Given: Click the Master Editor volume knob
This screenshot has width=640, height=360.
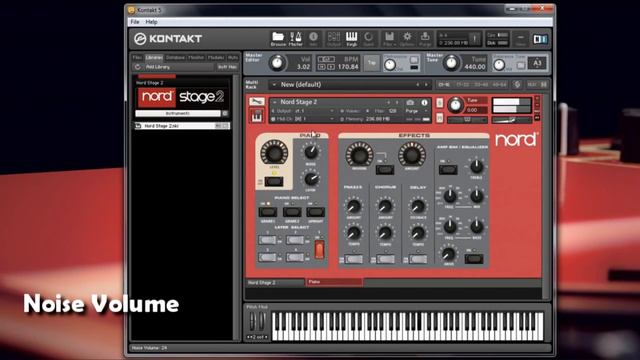Looking at the screenshot, I should (x=277, y=63).
